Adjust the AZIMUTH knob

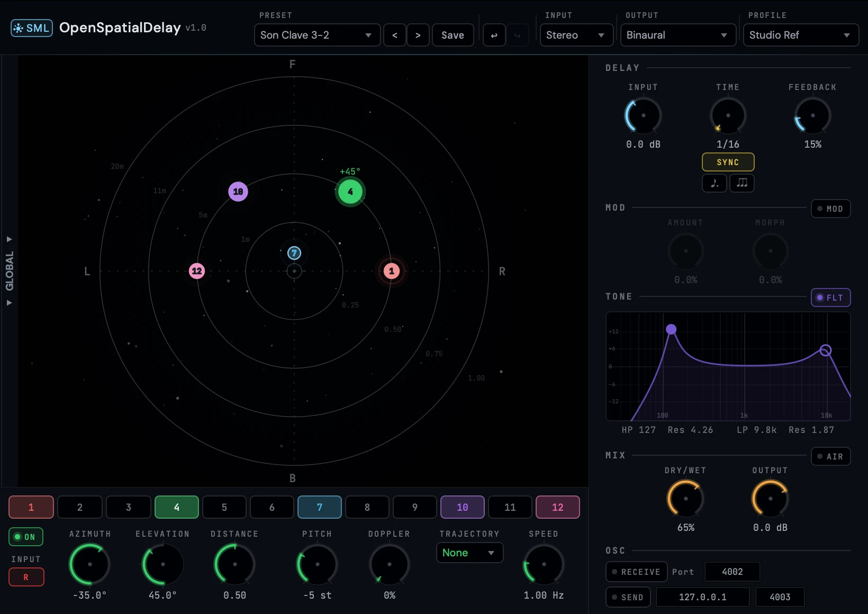tap(90, 564)
